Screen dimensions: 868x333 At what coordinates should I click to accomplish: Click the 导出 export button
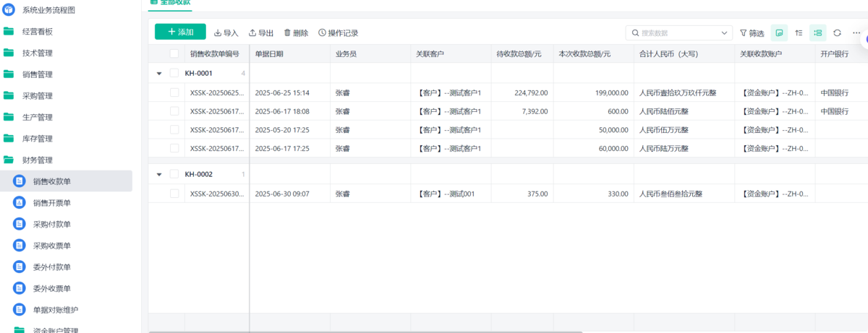tap(261, 33)
